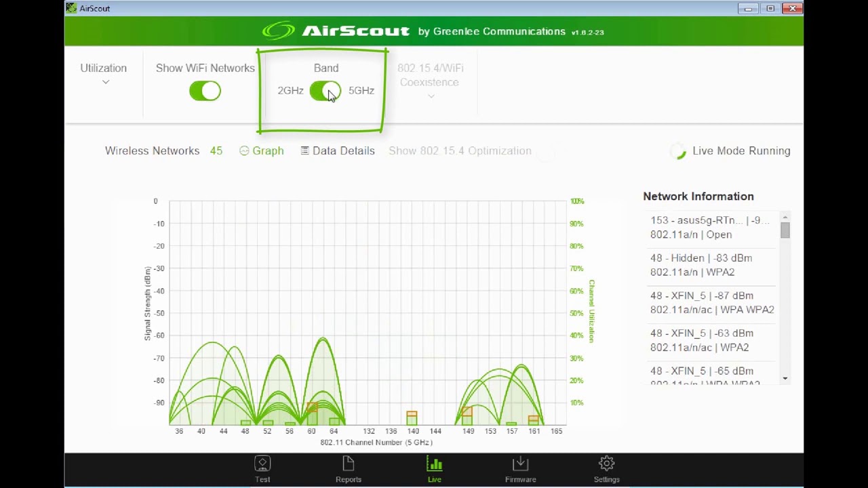
Task: Click channel 36 on the graph axis
Action: click(178, 430)
